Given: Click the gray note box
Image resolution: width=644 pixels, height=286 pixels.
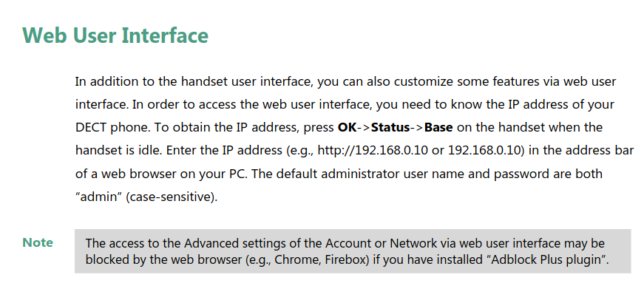Looking at the screenshot, I should 353,251.
